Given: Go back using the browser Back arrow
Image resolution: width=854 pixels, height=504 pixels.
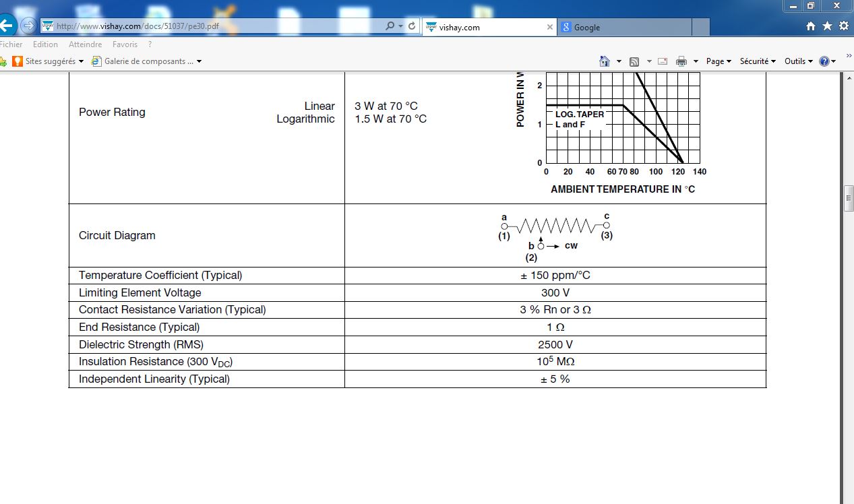Looking at the screenshot, I should point(6,26).
